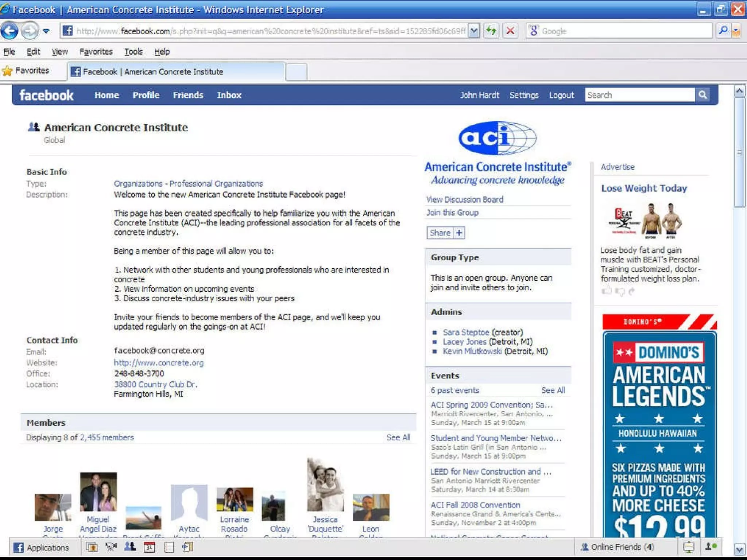
Task: Open Notifications icon in chat bar
Action: coord(689,547)
